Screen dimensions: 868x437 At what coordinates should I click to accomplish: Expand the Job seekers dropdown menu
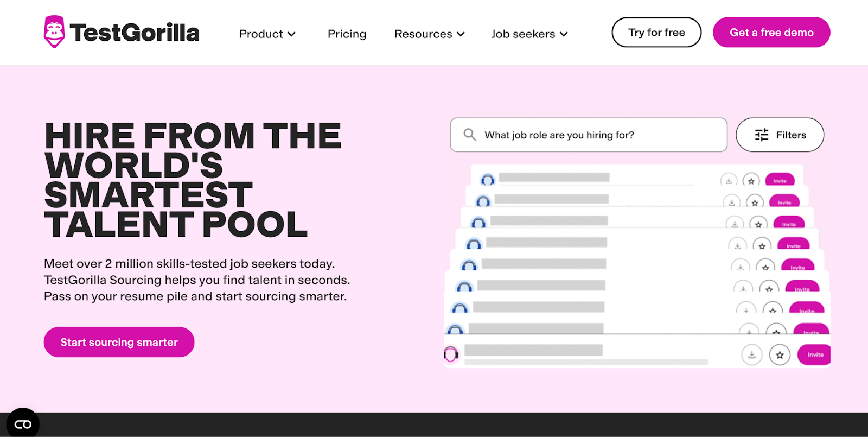[x=529, y=34]
